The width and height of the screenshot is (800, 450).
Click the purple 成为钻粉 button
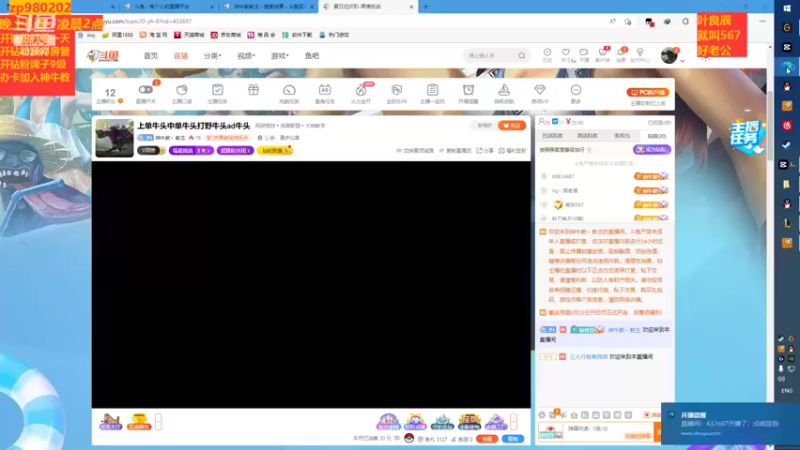(x=652, y=149)
